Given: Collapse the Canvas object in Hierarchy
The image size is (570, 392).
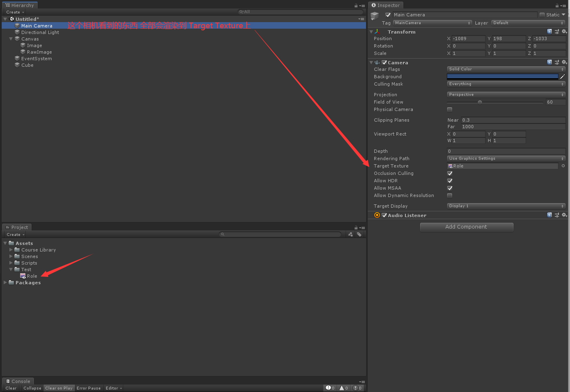Looking at the screenshot, I should point(11,39).
